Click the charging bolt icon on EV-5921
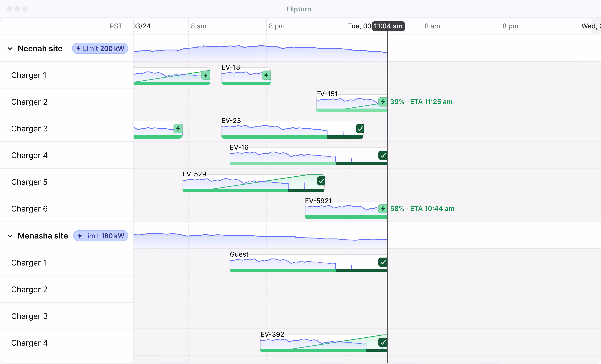The width and height of the screenshot is (601, 364). [383, 209]
